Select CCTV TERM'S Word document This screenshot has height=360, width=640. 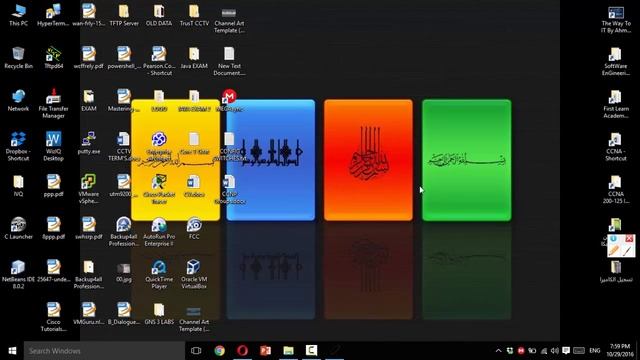pos(124,146)
